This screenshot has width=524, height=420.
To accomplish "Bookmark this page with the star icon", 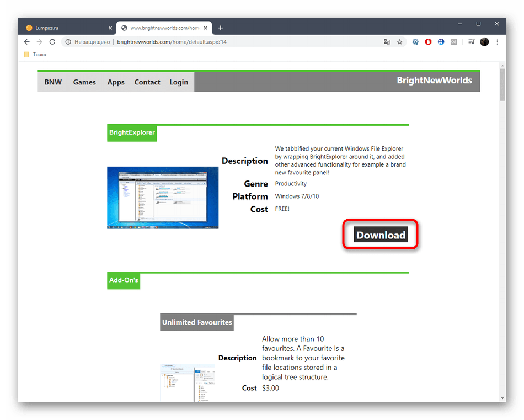I will pyautogui.click(x=400, y=42).
